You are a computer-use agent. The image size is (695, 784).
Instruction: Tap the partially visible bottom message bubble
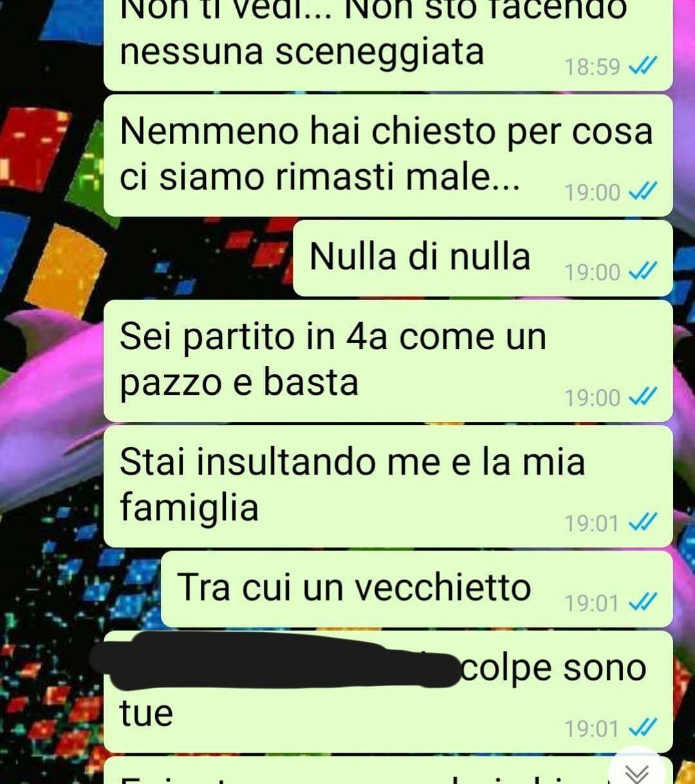tap(388, 770)
